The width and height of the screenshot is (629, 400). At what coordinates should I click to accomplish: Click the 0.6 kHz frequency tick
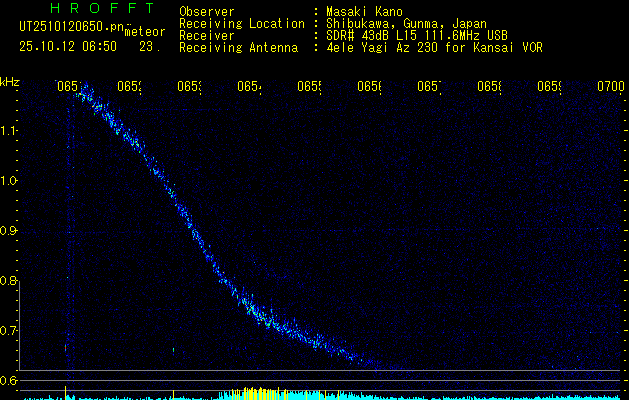coord(10,381)
